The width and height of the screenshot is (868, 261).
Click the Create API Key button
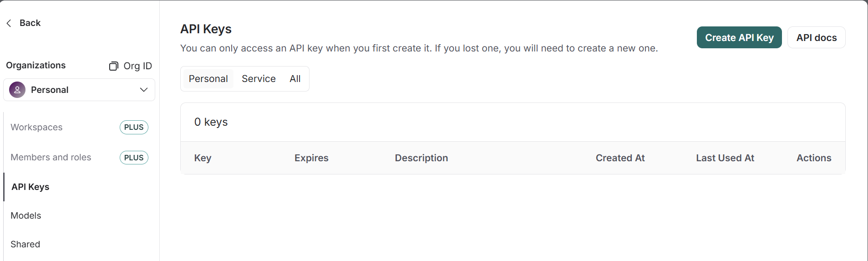[739, 37]
